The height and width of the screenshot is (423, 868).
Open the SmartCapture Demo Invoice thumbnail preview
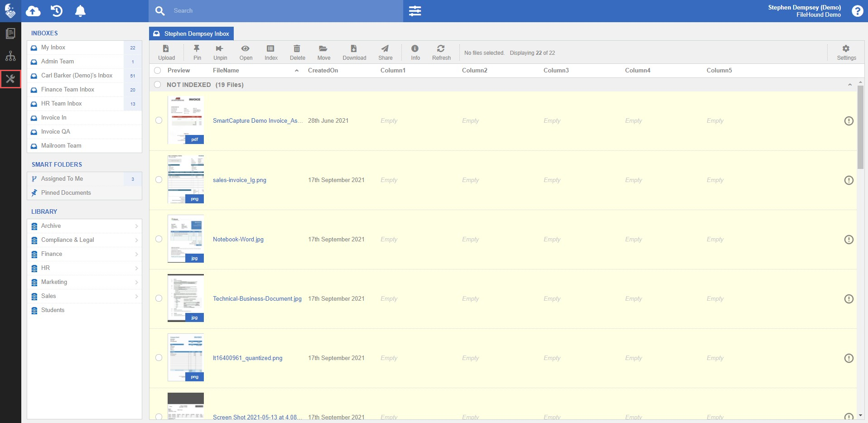pyautogui.click(x=186, y=120)
